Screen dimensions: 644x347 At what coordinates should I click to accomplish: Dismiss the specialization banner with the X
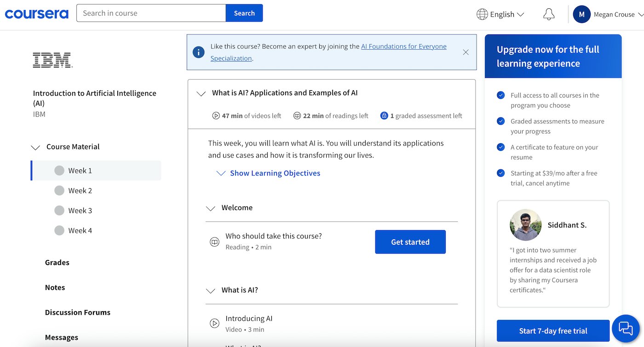(x=466, y=52)
